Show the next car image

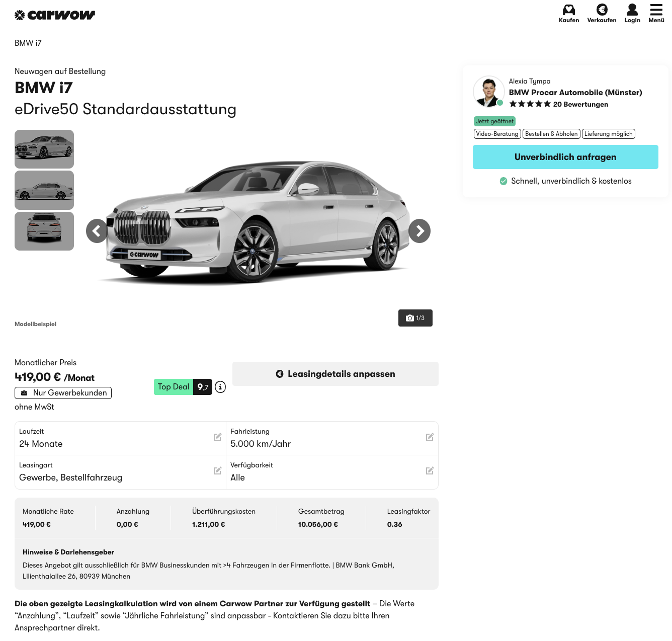pos(419,231)
